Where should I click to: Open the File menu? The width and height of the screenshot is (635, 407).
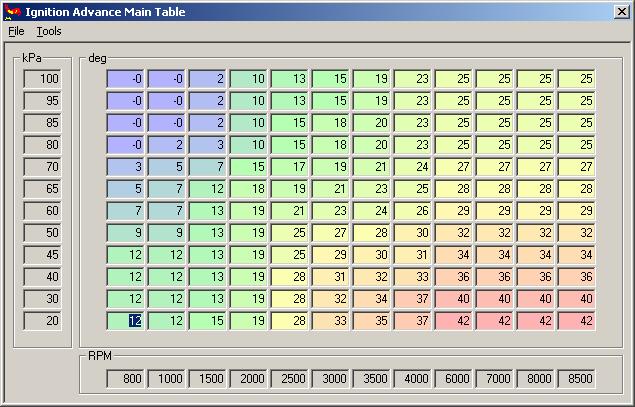(16, 31)
